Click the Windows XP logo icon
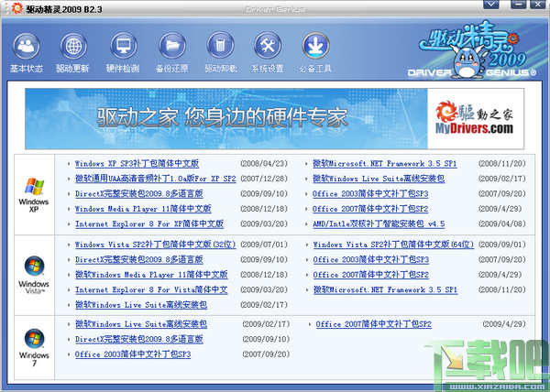This screenshot has width=550, height=392. (x=34, y=186)
